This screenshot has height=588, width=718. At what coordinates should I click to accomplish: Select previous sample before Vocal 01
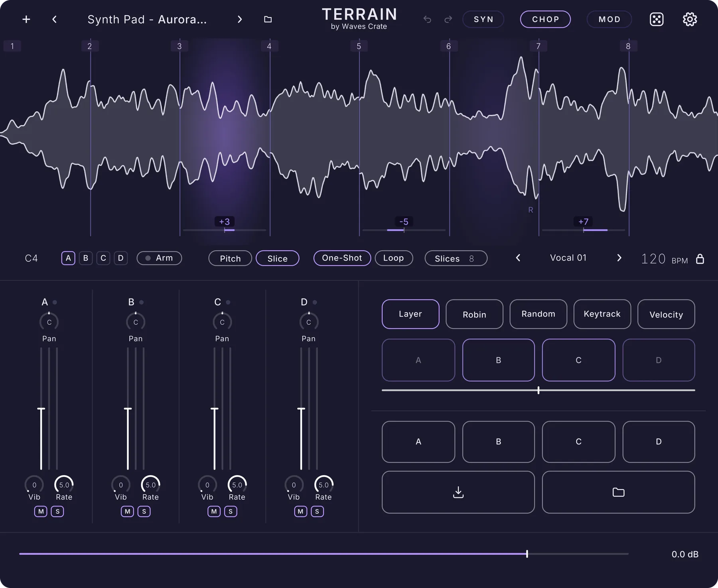518,258
